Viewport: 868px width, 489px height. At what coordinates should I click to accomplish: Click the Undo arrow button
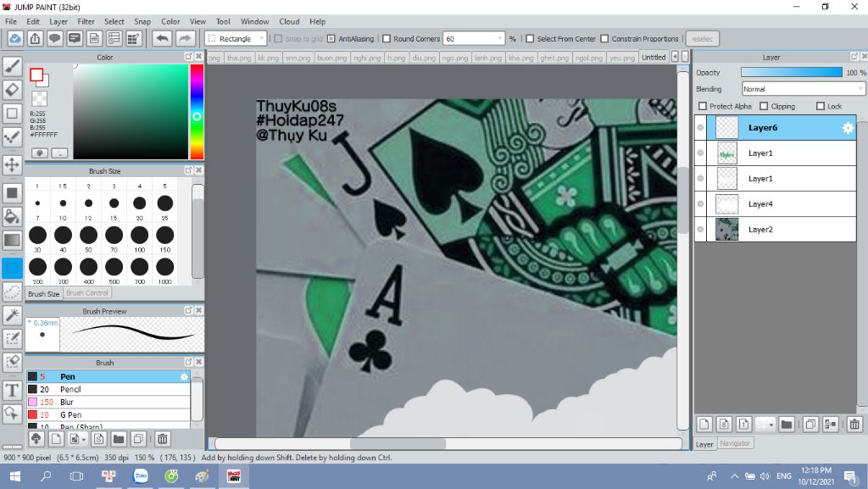(162, 39)
